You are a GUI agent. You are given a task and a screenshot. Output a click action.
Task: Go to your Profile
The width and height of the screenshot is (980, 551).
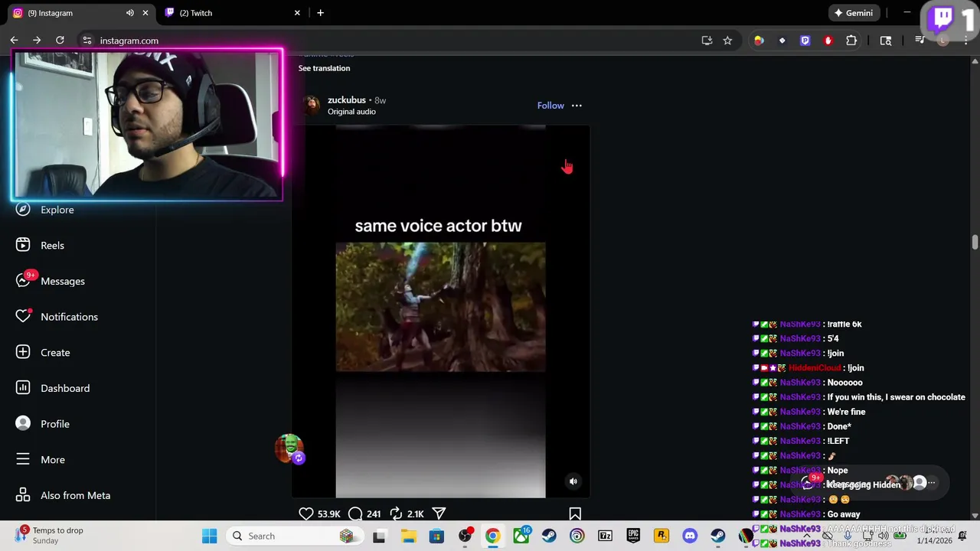43,424
